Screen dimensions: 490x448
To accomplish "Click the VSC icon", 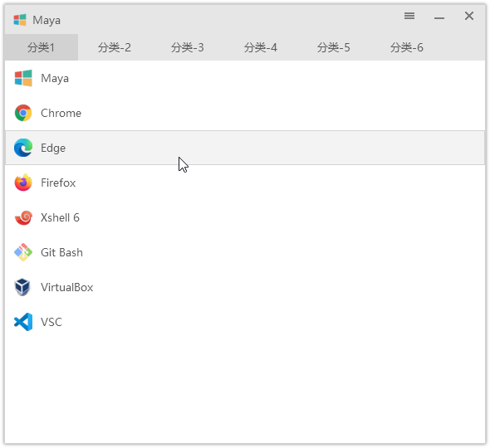I will coord(23,322).
